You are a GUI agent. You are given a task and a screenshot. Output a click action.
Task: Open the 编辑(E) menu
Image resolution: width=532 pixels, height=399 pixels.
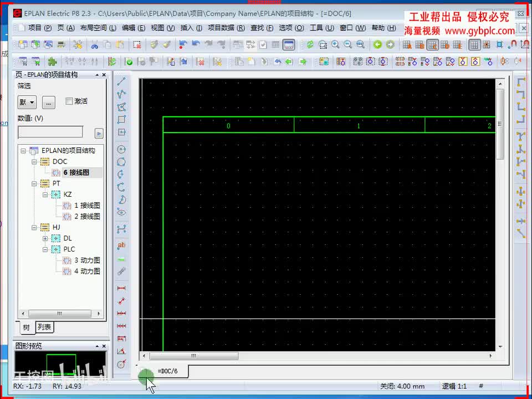[134, 28]
